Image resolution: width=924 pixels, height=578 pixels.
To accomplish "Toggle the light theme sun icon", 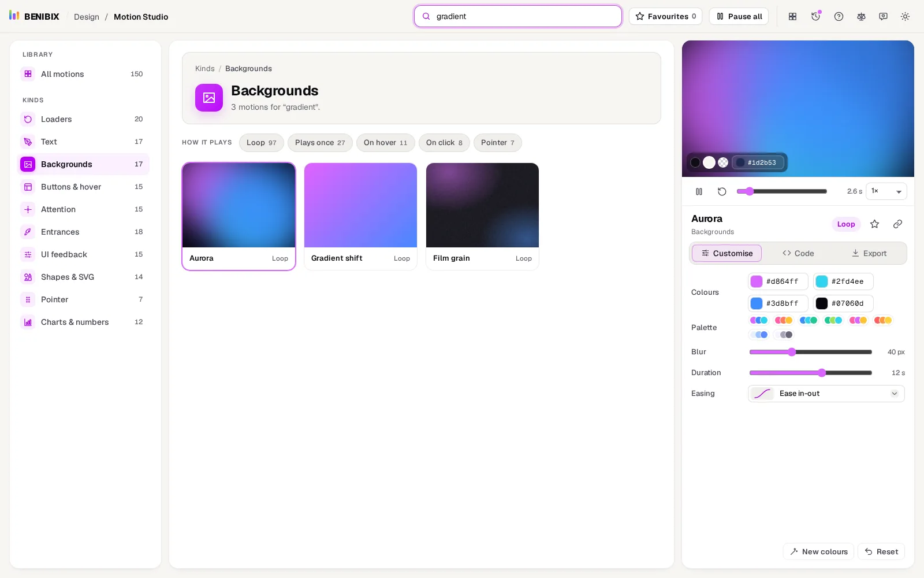I will 905,16.
